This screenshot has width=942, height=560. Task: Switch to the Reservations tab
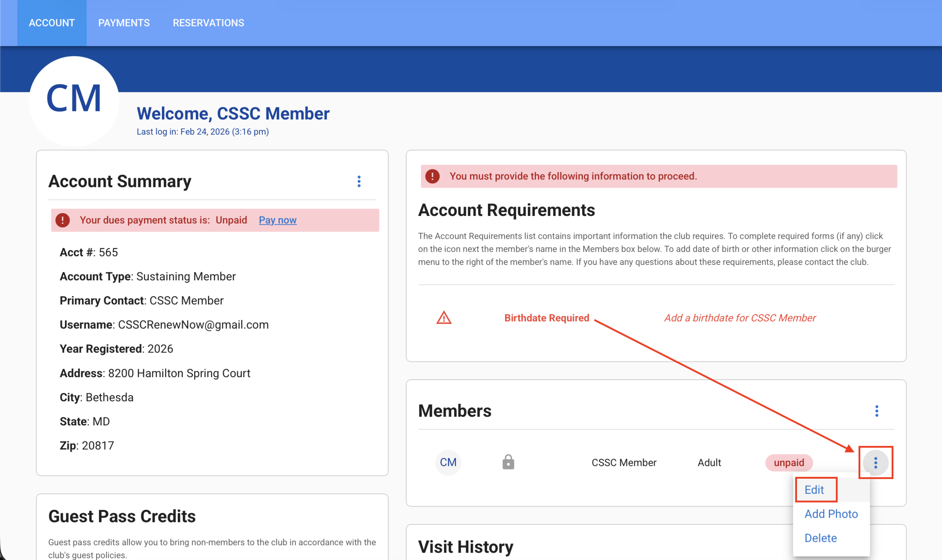click(x=208, y=23)
